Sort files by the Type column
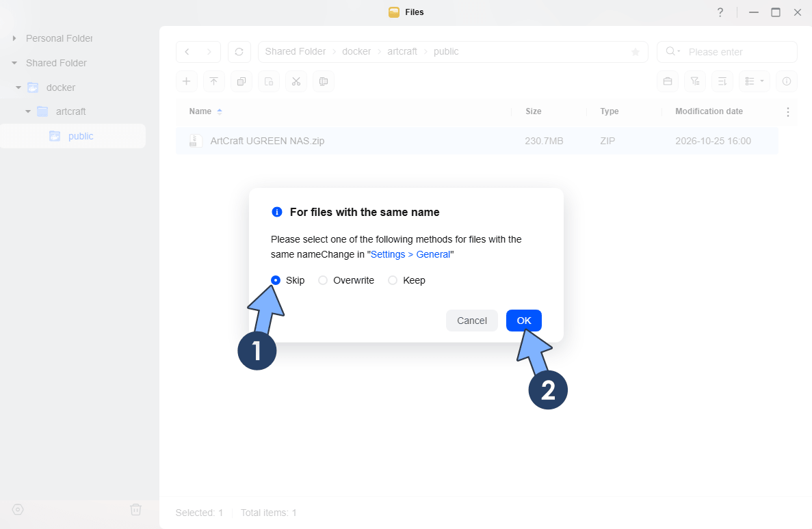This screenshot has width=812, height=529. 610,111
